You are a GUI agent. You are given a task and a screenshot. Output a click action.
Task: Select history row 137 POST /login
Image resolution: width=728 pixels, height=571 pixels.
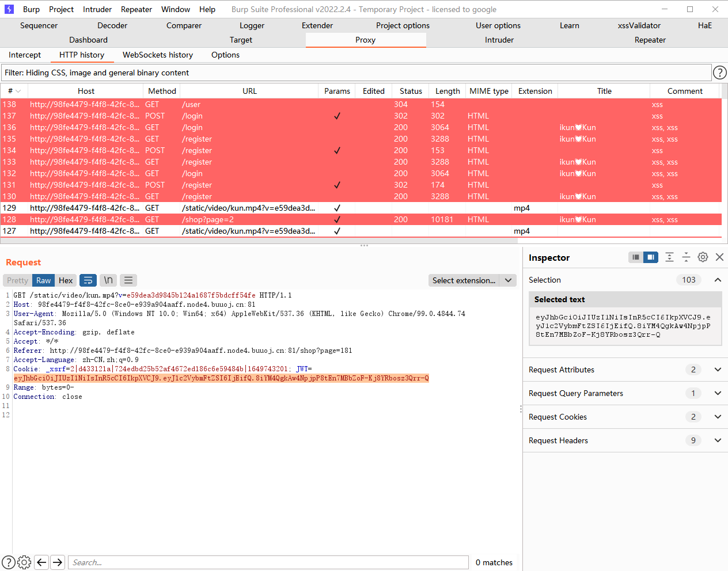(x=361, y=116)
